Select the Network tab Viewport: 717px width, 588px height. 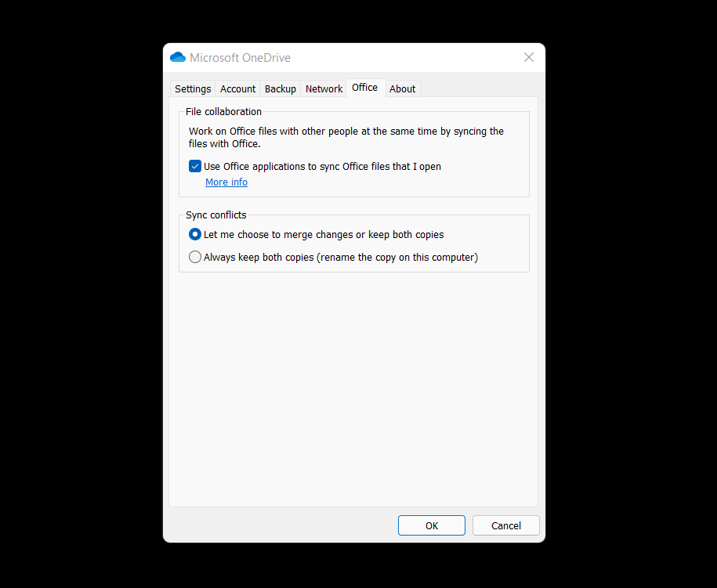click(x=324, y=88)
